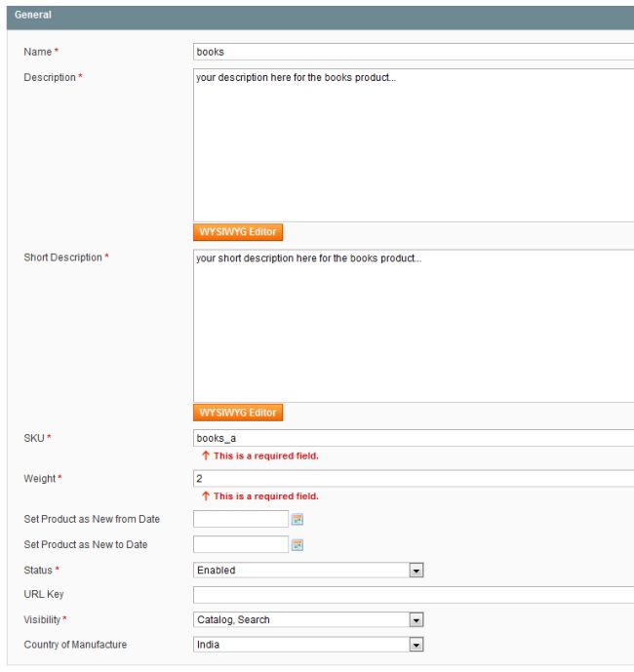Open calendar for New to Date
The height and width of the screenshot is (672, 634).
297,545
